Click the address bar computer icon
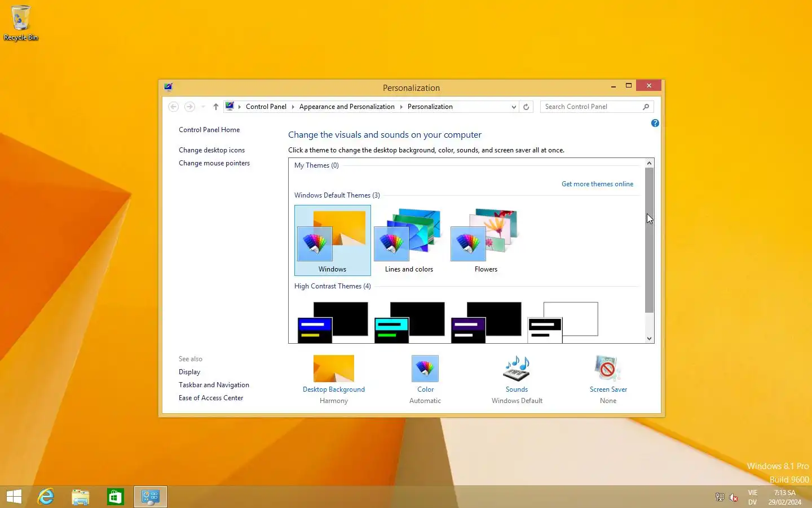The height and width of the screenshot is (508, 812). click(230, 106)
